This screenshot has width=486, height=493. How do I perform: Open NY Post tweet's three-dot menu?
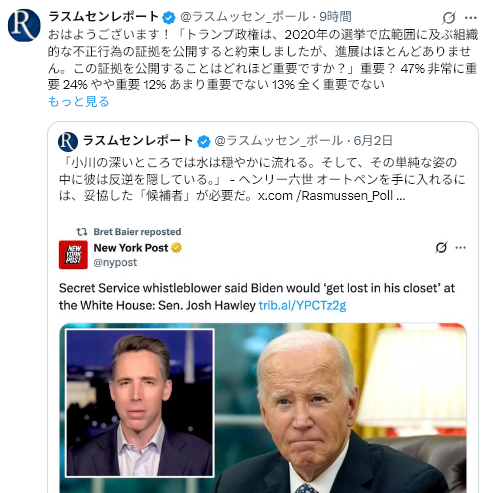[461, 248]
